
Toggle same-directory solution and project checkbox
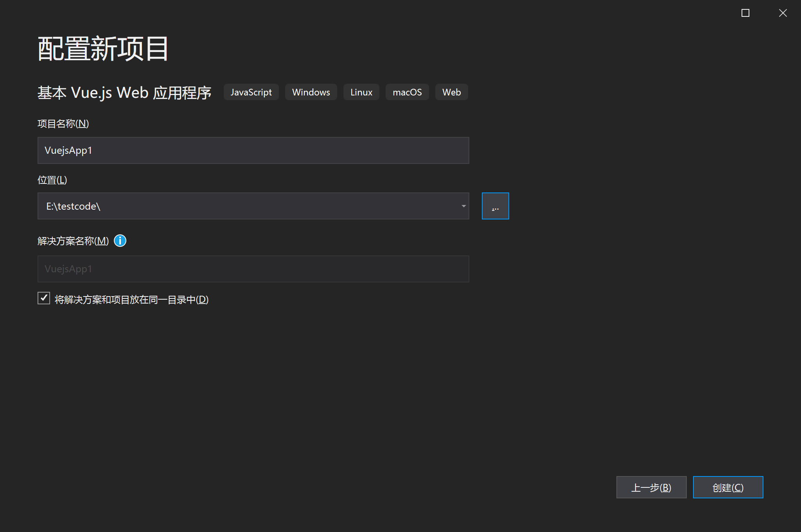point(44,298)
